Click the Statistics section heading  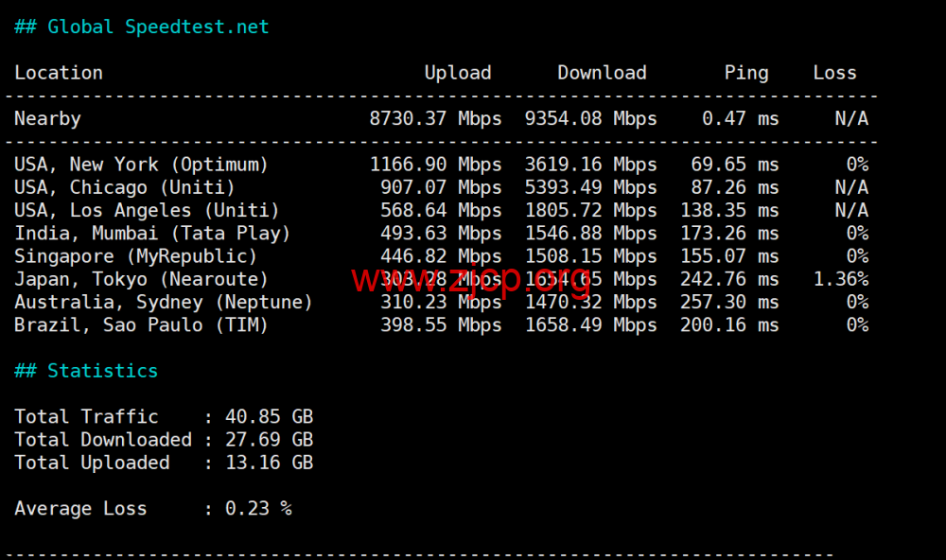point(86,371)
